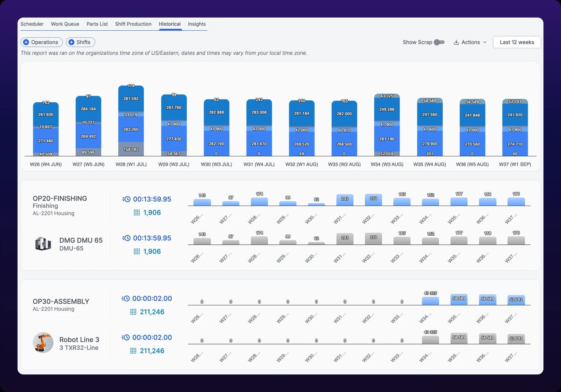Open the Insights tab

[x=197, y=24]
